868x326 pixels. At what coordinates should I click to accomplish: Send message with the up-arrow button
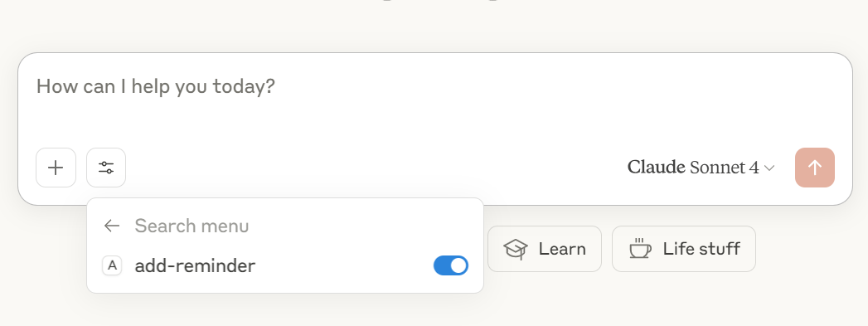pos(814,168)
